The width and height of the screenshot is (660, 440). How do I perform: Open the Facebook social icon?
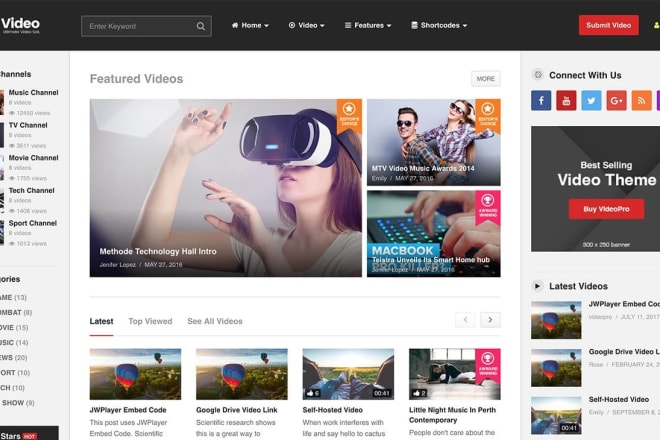pos(541,101)
